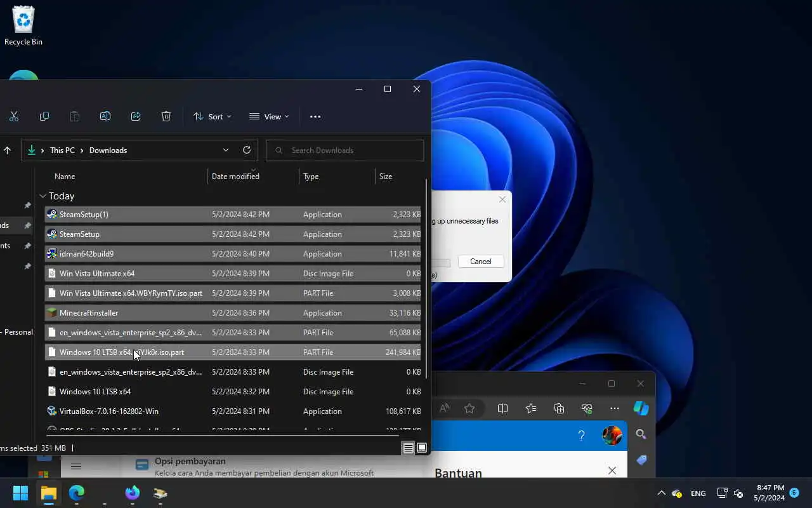Click the cleanup dialog progress bar

(x=441, y=263)
